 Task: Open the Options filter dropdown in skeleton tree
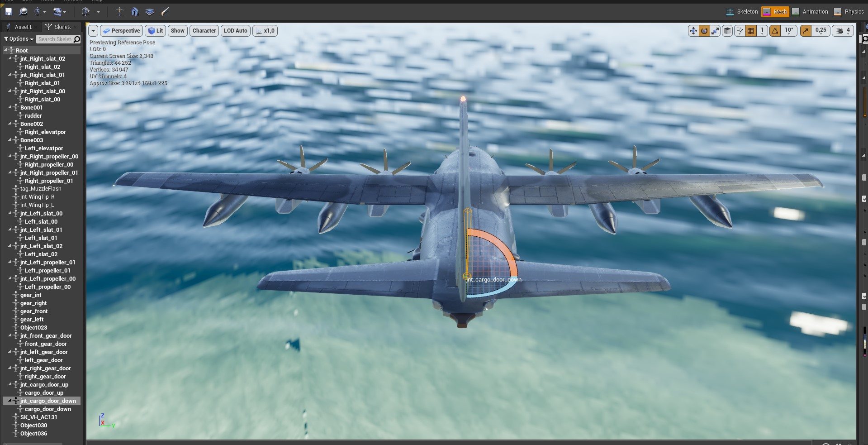(x=19, y=39)
